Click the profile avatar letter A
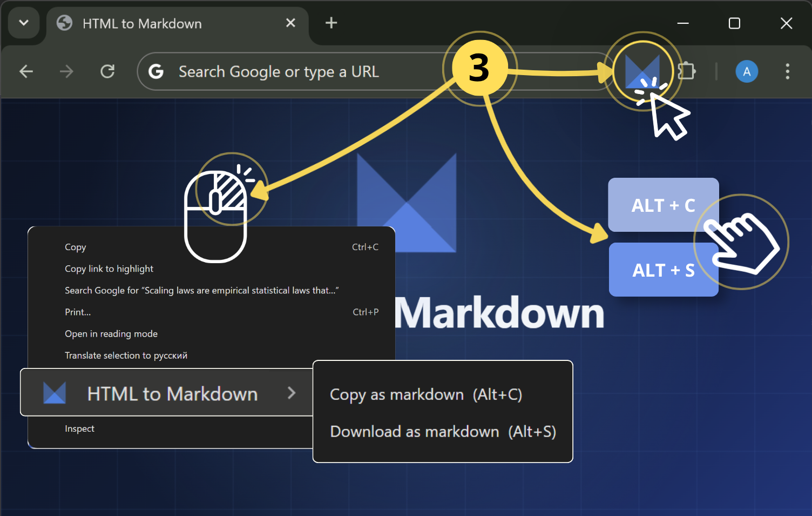Screen dimensions: 812x516 pyautogui.click(x=746, y=71)
